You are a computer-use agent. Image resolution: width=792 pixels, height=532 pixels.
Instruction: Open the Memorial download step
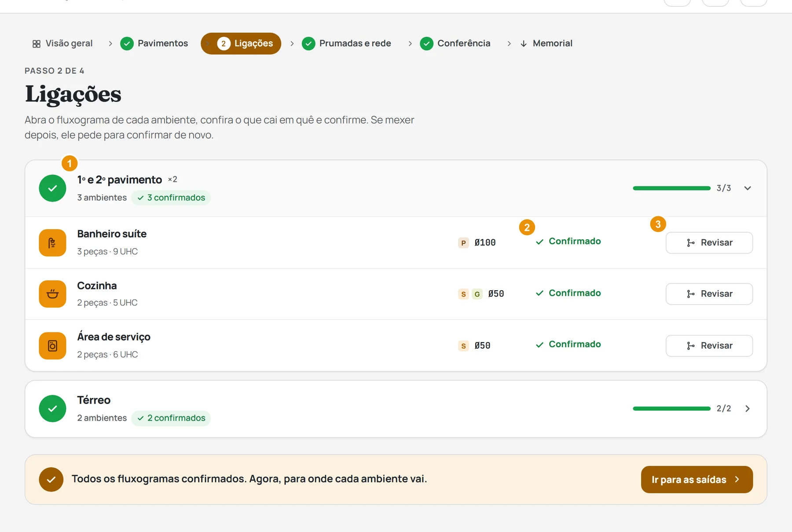click(546, 44)
